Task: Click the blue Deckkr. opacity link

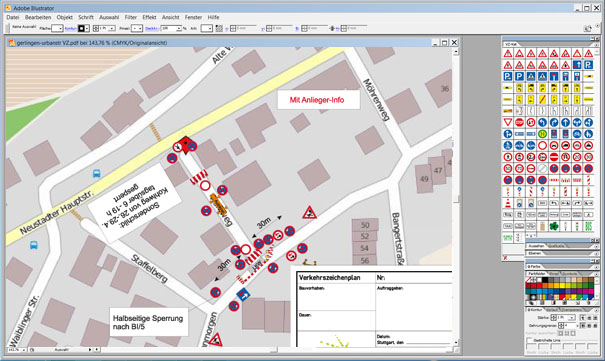Action: tap(152, 28)
